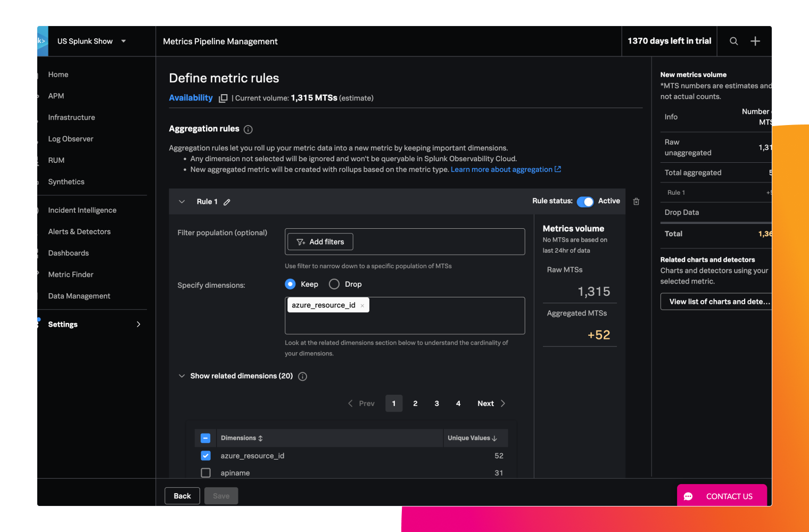Click the plus icon in header
The height and width of the screenshot is (532, 809).
tap(755, 41)
